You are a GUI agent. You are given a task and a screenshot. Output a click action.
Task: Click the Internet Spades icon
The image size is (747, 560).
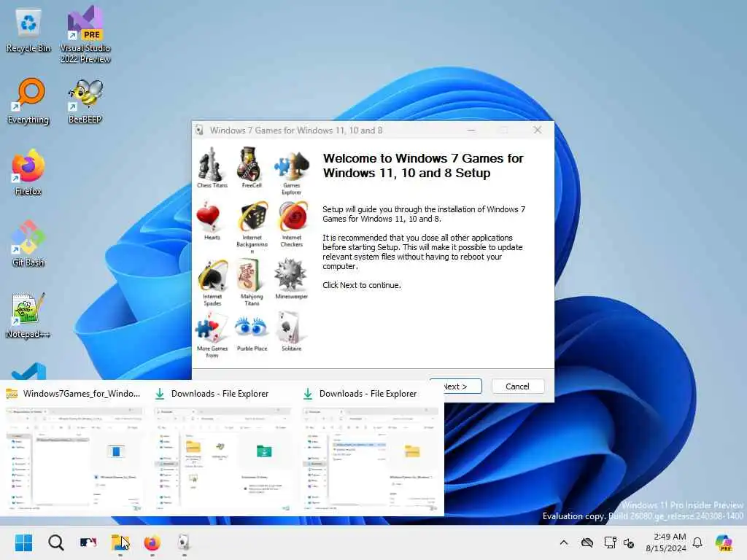212,275
